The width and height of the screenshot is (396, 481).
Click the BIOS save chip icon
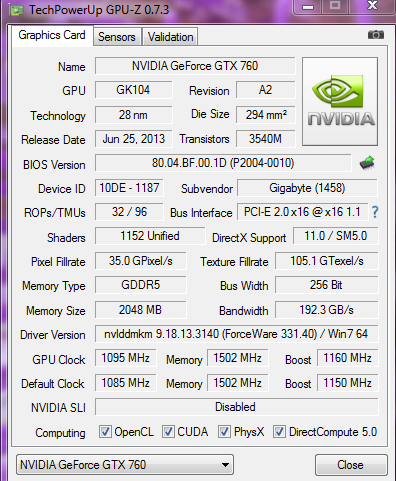[367, 163]
